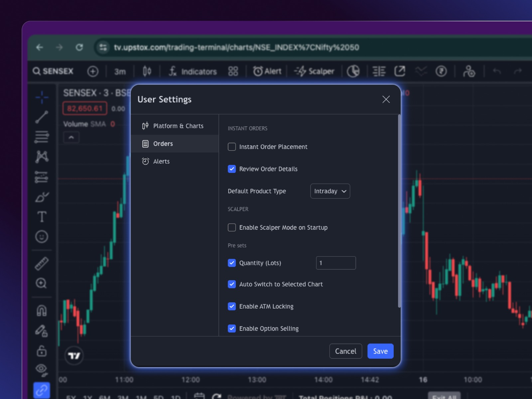Open the Indicators function menu

(x=193, y=71)
